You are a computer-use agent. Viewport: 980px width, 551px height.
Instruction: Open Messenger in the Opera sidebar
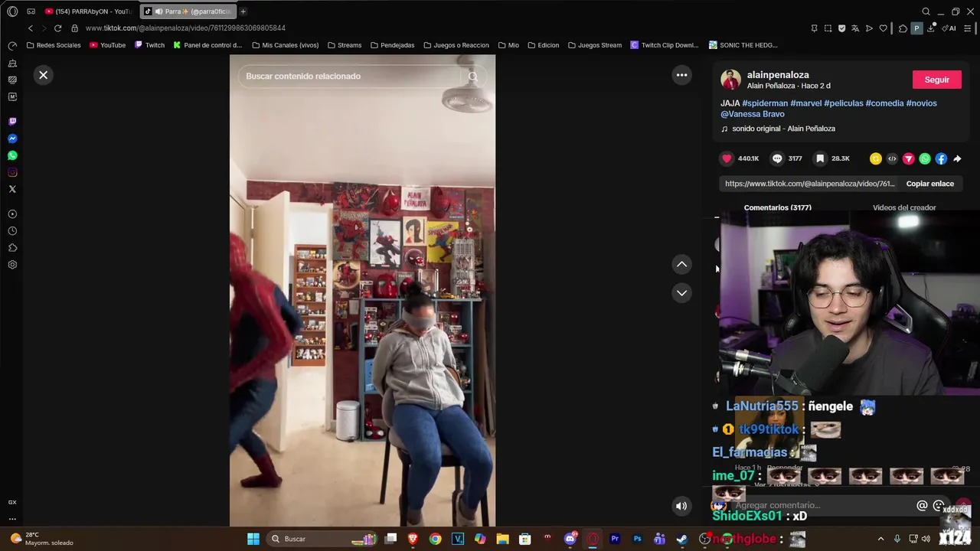[12, 139]
